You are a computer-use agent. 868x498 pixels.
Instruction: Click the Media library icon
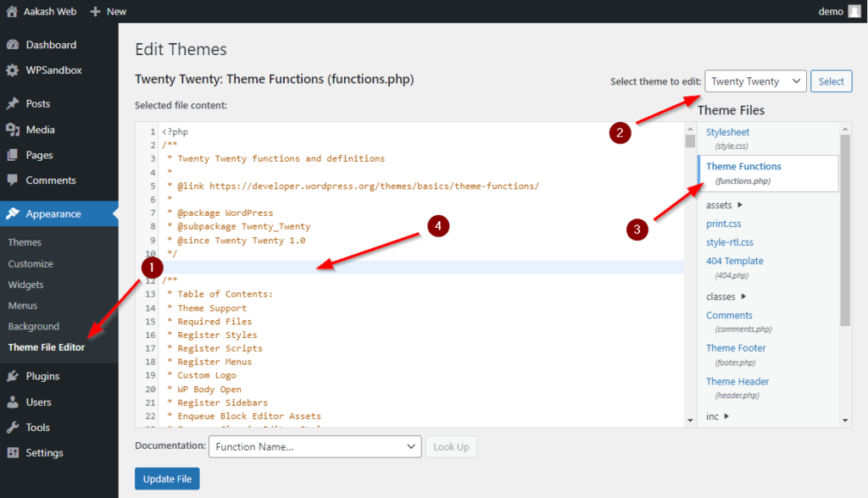pos(13,130)
